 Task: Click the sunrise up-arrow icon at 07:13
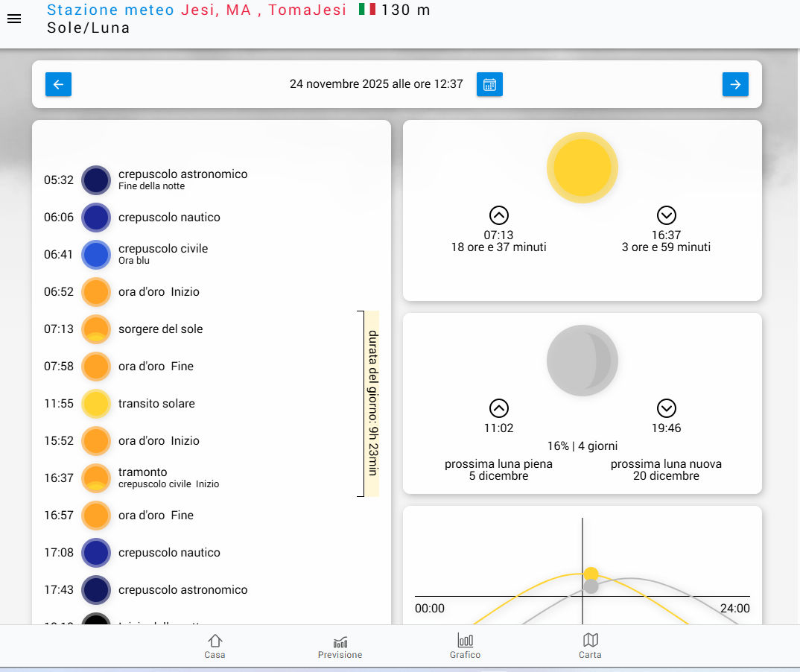click(x=498, y=215)
